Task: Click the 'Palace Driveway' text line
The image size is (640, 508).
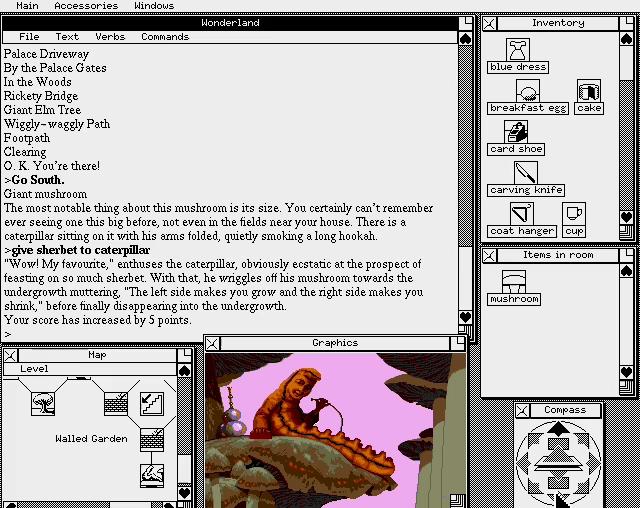Action: click(x=46, y=54)
